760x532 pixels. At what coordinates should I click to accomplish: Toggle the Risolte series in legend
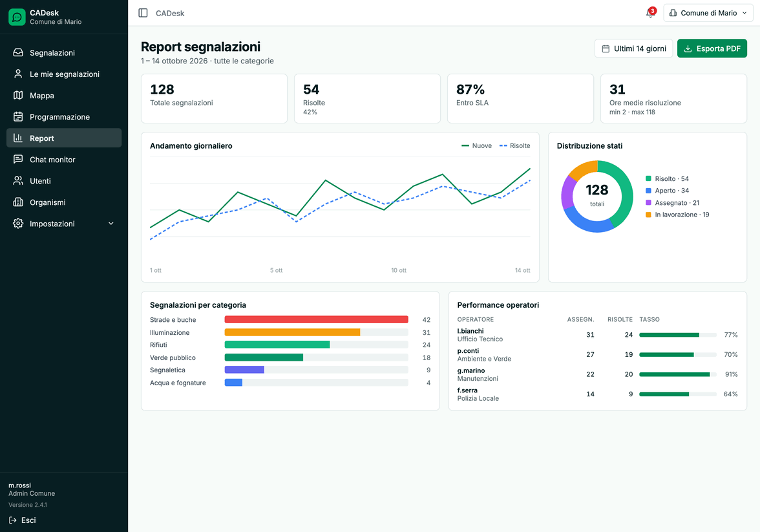click(x=514, y=145)
